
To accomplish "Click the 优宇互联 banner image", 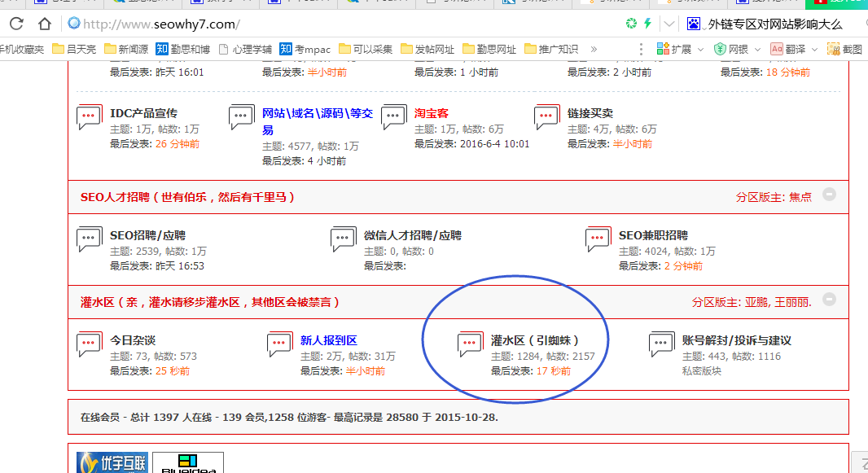I will 112,462.
